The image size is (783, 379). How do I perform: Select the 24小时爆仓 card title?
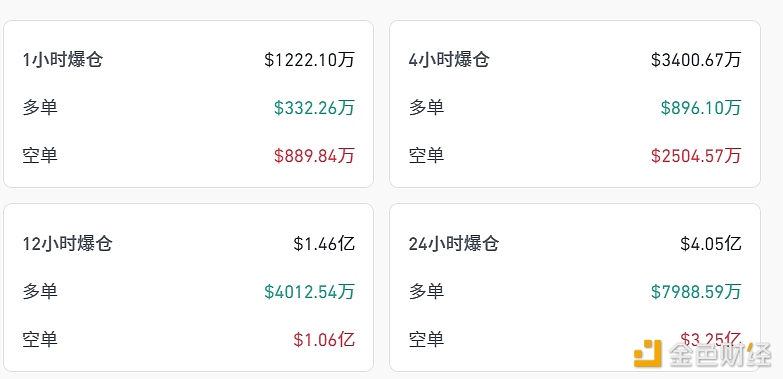454,244
